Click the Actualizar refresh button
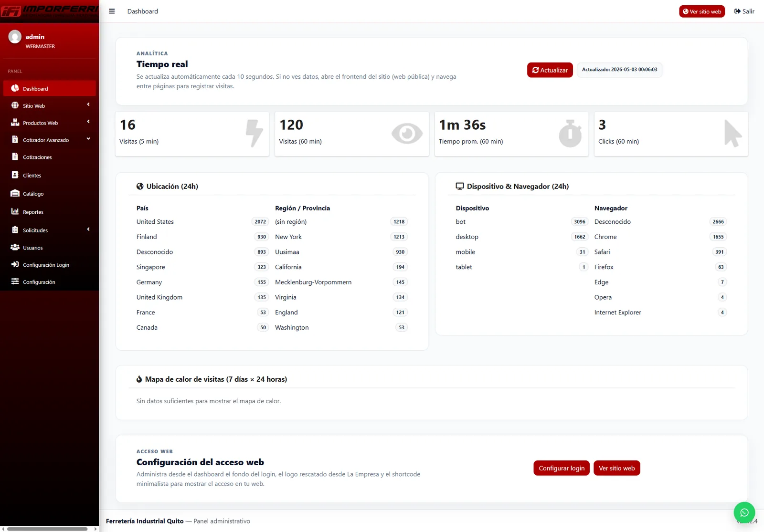The width and height of the screenshot is (764, 532). pos(550,70)
